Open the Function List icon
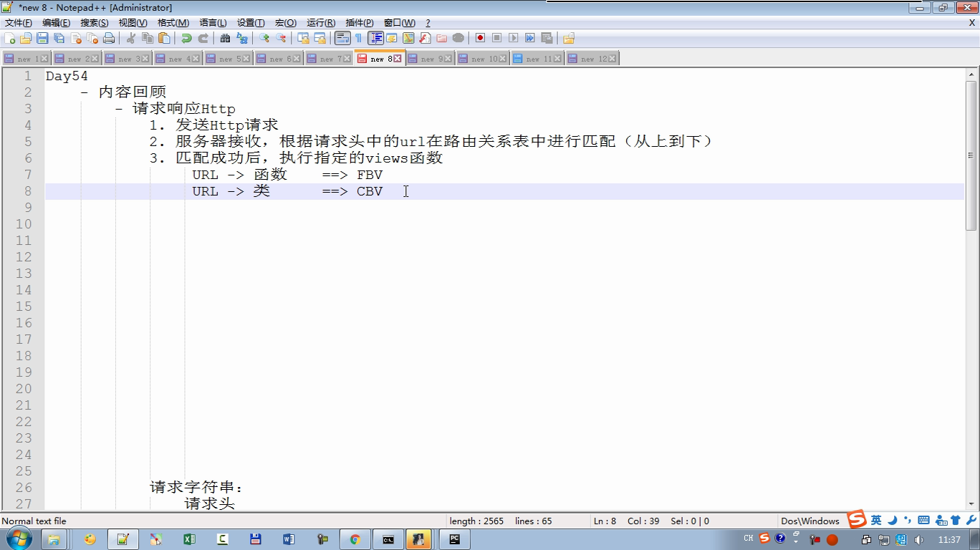 click(425, 38)
